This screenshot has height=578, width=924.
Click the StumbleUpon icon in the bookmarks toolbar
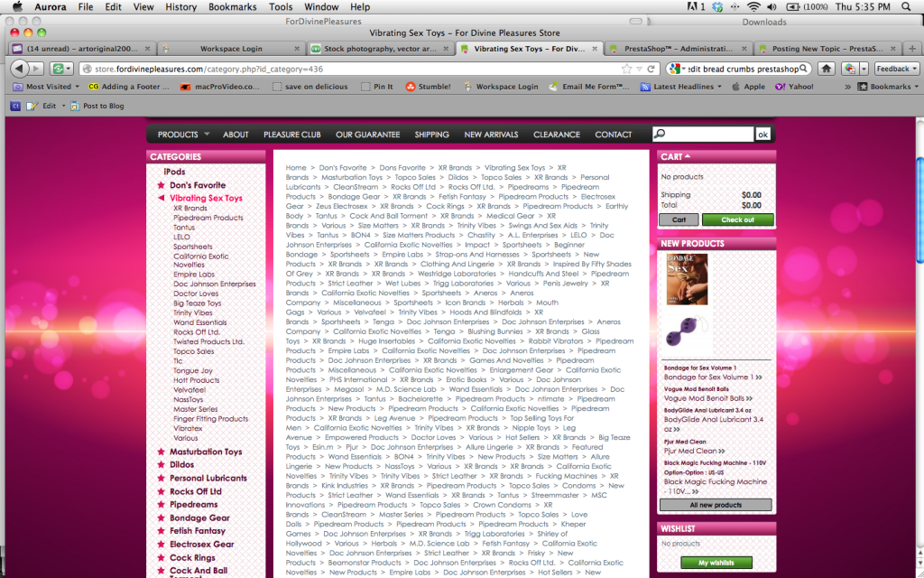coord(411,87)
